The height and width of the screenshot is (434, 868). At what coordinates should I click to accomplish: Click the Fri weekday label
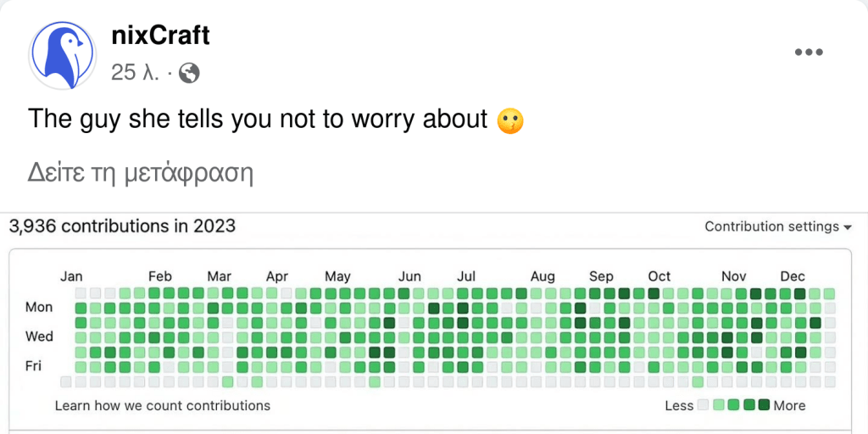coord(33,366)
